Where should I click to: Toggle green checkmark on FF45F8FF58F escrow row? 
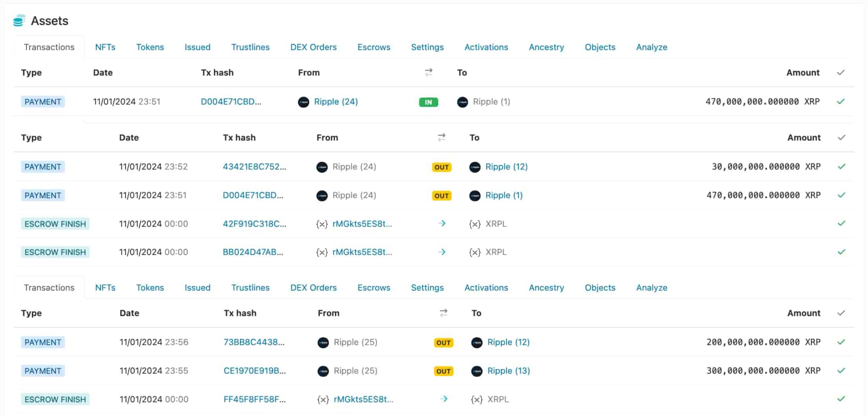(841, 399)
